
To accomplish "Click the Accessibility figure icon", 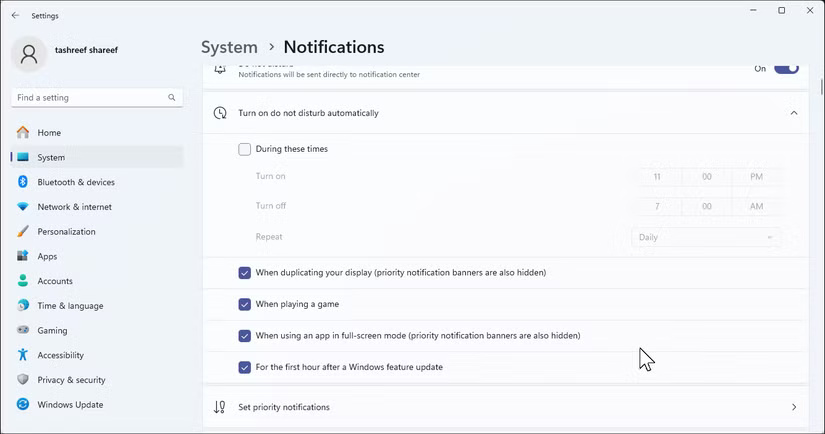I will coord(22,355).
